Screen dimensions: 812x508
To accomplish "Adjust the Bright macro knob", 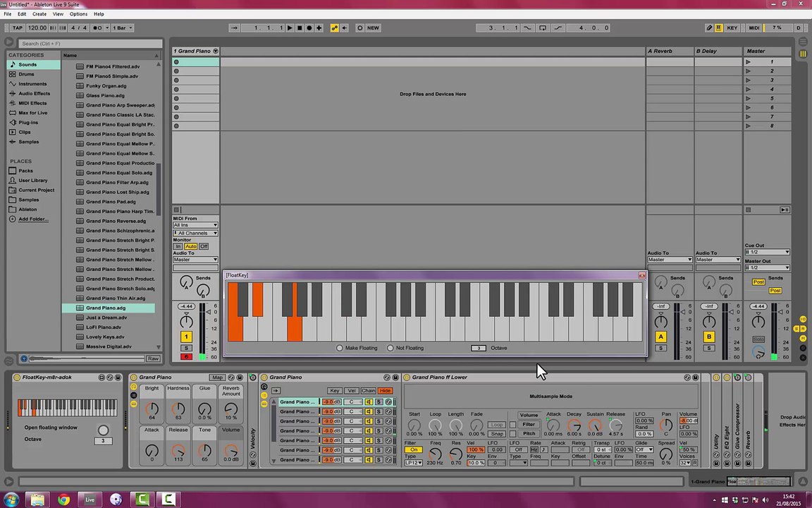I will pyautogui.click(x=152, y=409).
